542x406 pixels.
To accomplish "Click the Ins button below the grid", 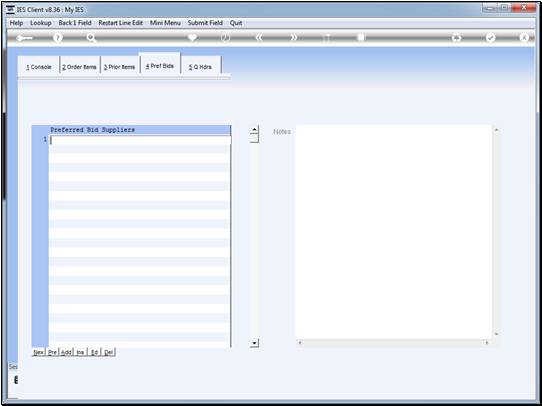I will pyautogui.click(x=80, y=352).
